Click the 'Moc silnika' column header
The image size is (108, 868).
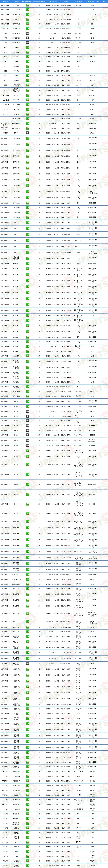coord(66,1)
